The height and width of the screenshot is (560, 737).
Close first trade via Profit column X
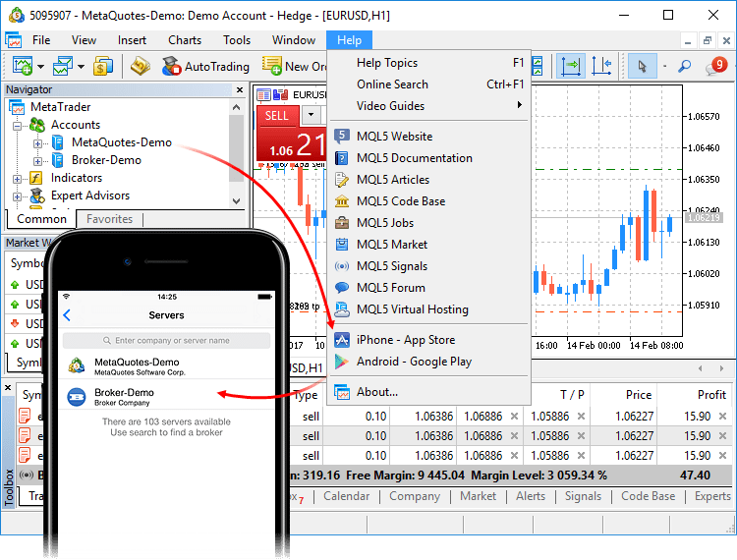tap(722, 417)
